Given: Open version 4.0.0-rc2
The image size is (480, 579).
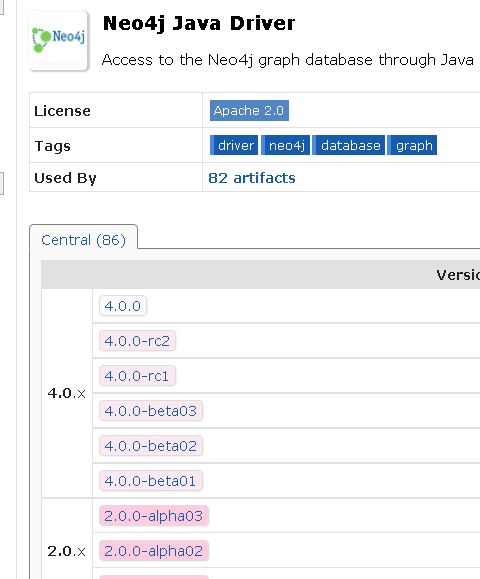Looking at the screenshot, I should (x=137, y=341).
